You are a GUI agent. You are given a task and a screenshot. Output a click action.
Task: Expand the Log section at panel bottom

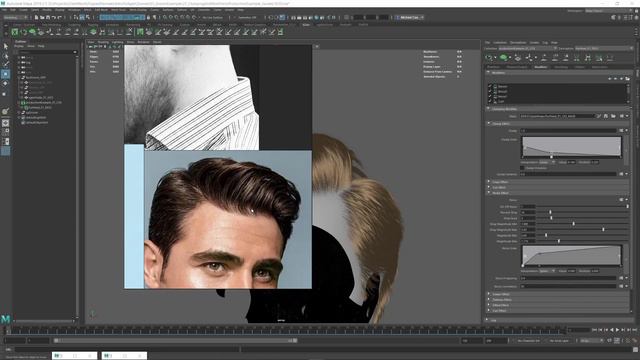487,320
